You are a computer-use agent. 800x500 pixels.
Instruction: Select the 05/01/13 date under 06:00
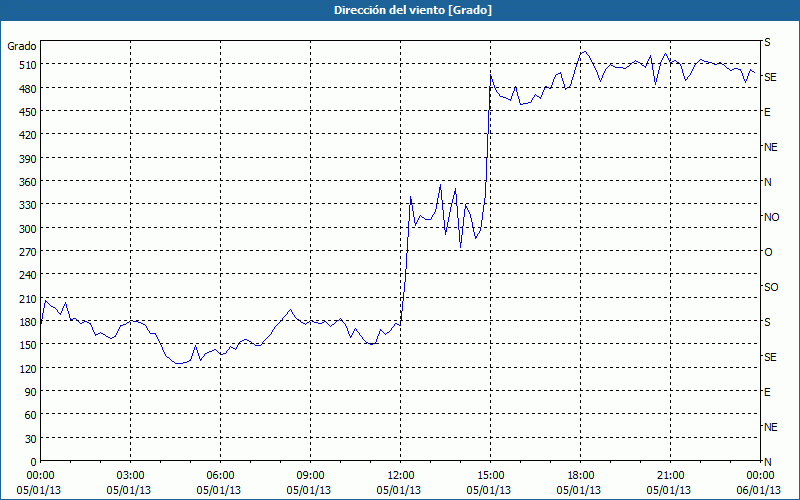(219, 490)
